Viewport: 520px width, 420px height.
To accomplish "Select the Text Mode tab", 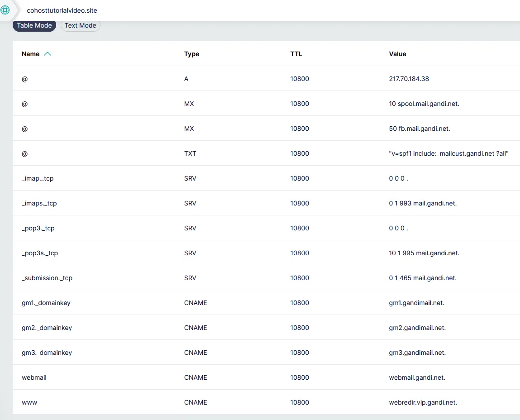I will pos(80,25).
